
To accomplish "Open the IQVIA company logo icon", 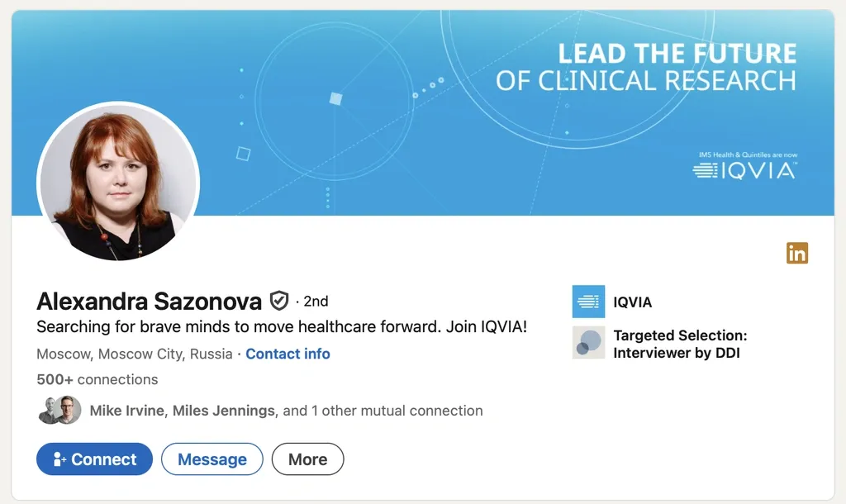I will tap(588, 302).
